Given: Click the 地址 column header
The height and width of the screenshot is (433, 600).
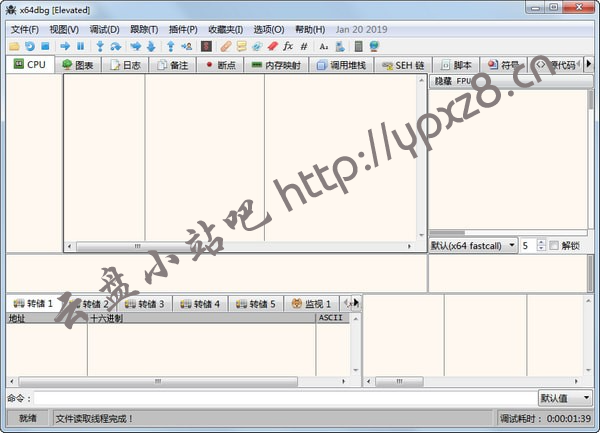Looking at the screenshot, I should point(47,318).
